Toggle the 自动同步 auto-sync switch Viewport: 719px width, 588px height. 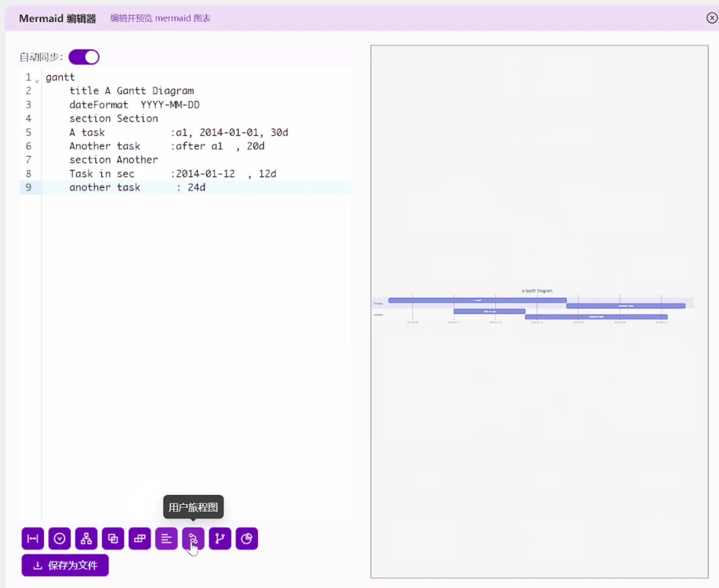(x=84, y=57)
